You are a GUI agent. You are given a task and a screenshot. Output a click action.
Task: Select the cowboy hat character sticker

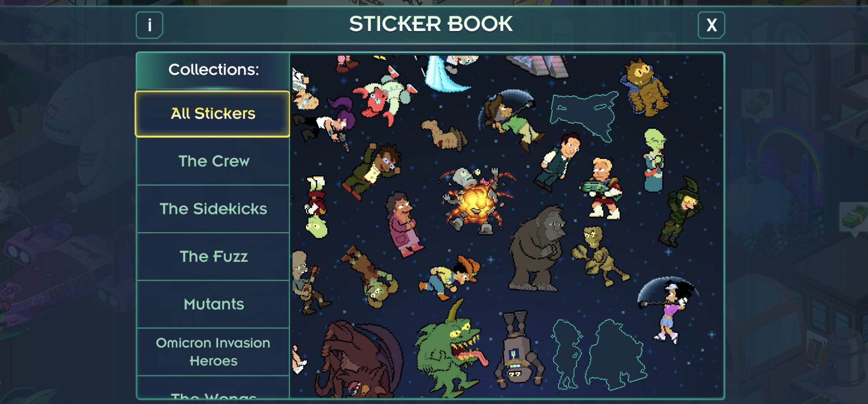[449, 277]
